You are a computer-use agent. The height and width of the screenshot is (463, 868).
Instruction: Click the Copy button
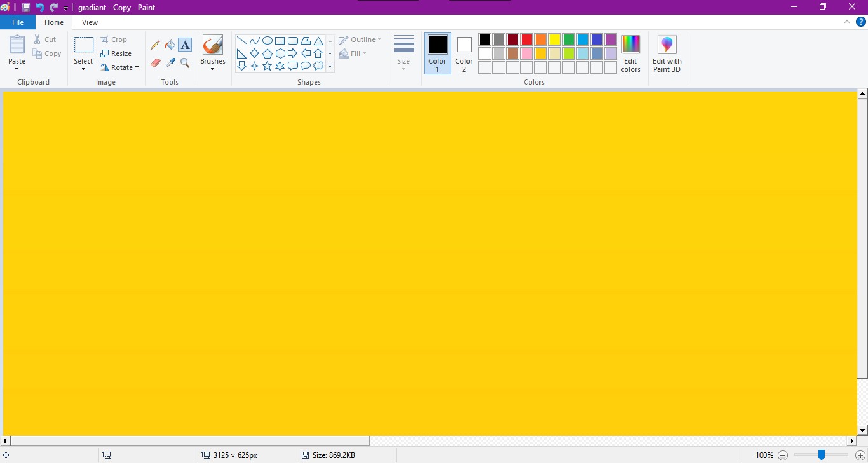coord(47,53)
